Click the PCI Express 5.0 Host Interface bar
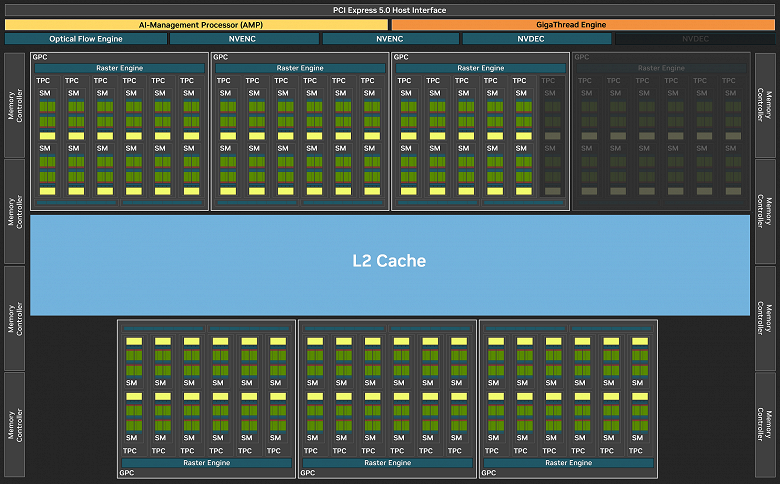This screenshot has width=780, height=484. pos(390,10)
